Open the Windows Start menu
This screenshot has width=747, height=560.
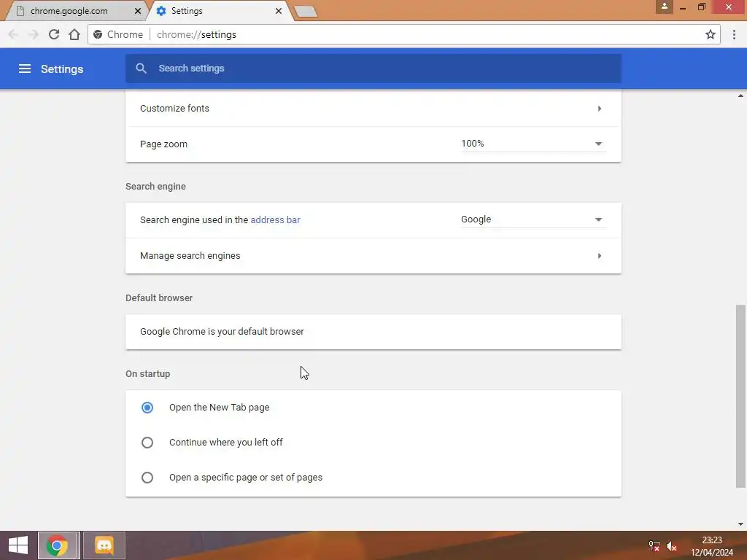(x=18, y=545)
